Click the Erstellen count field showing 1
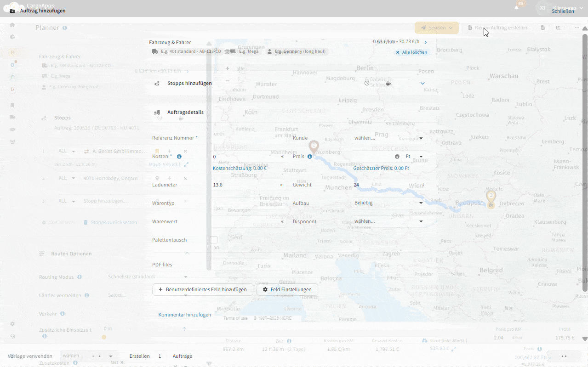Image resolution: width=588 pixels, height=367 pixels. coord(160,356)
